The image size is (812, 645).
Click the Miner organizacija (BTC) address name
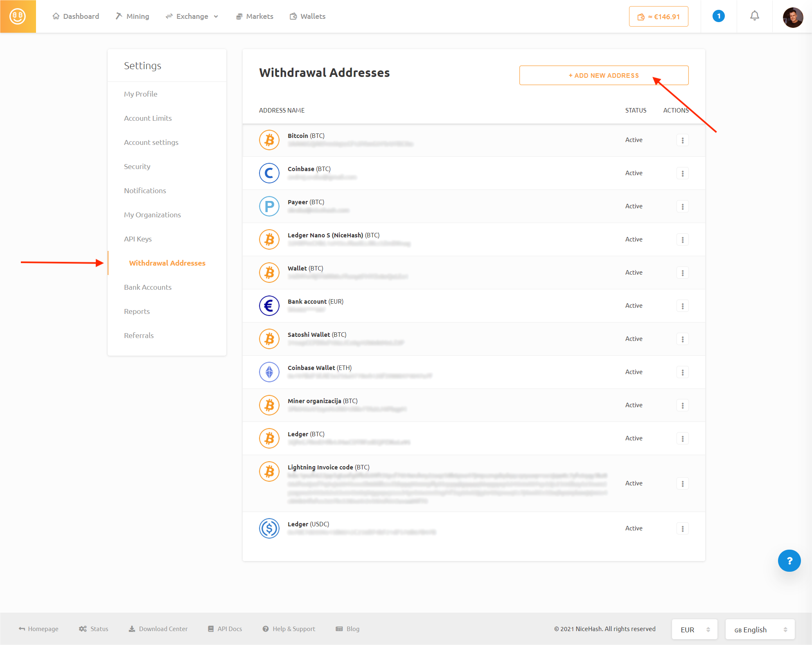click(x=323, y=401)
